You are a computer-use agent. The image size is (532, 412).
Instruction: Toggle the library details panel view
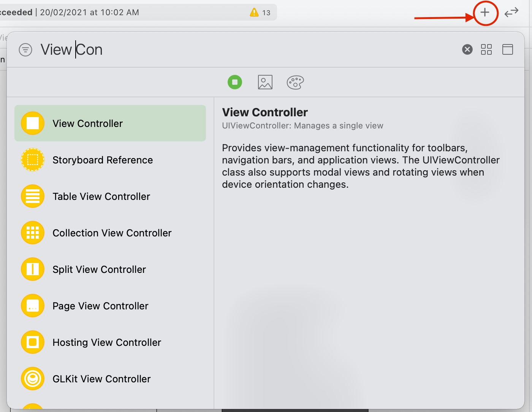pos(507,49)
